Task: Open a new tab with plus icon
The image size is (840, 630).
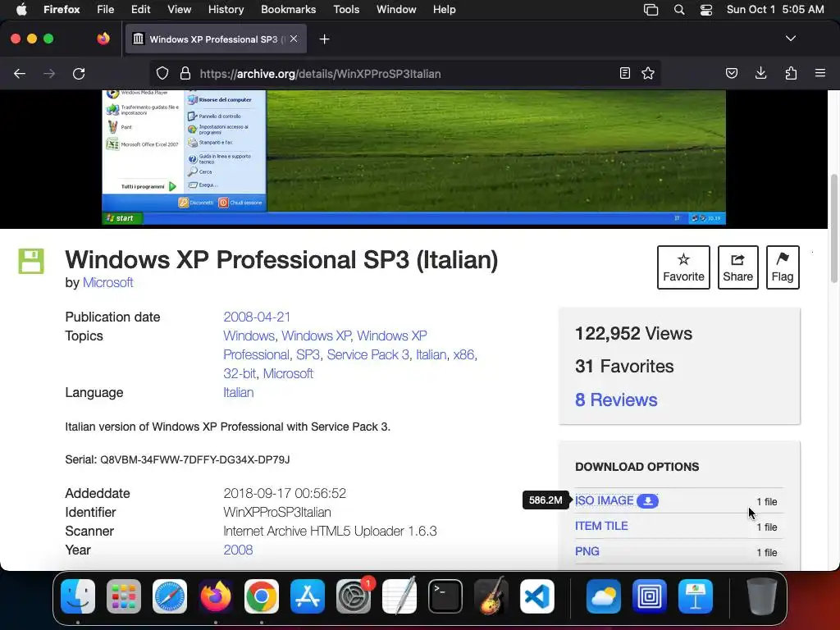Action: [324, 39]
